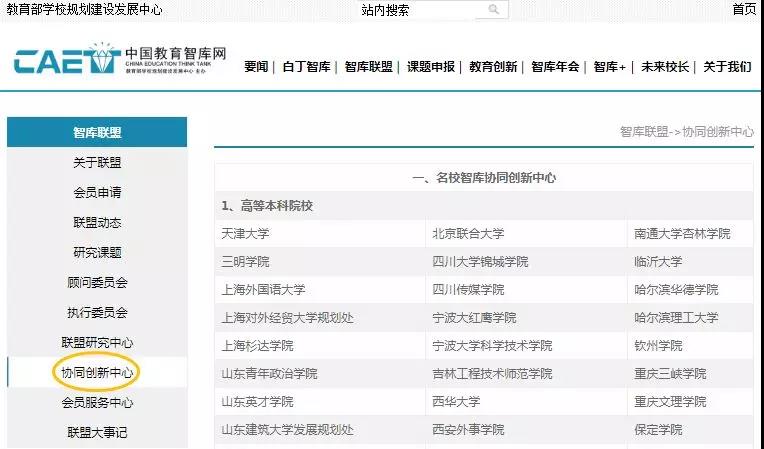Click the 哈尔滨理工大学 table cell
Image resolution: width=764 pixels, height=449 pixels.
tap(690, 318)
